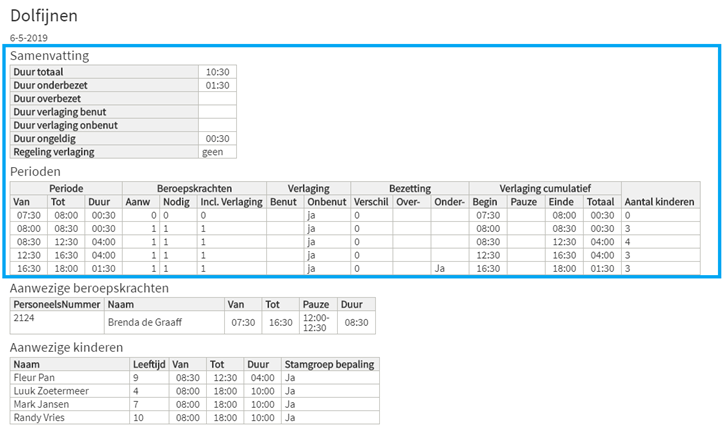Click the Duur onderbezet row label
Image resolution: width=724 pixels, height=431 pixels.
(x=50, y=85)
